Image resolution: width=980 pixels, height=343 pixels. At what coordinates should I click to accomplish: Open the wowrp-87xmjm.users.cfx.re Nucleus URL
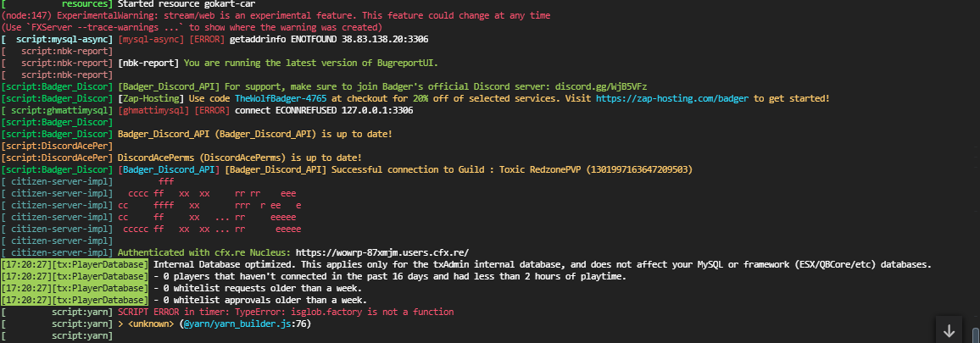[x=381, y=253]
